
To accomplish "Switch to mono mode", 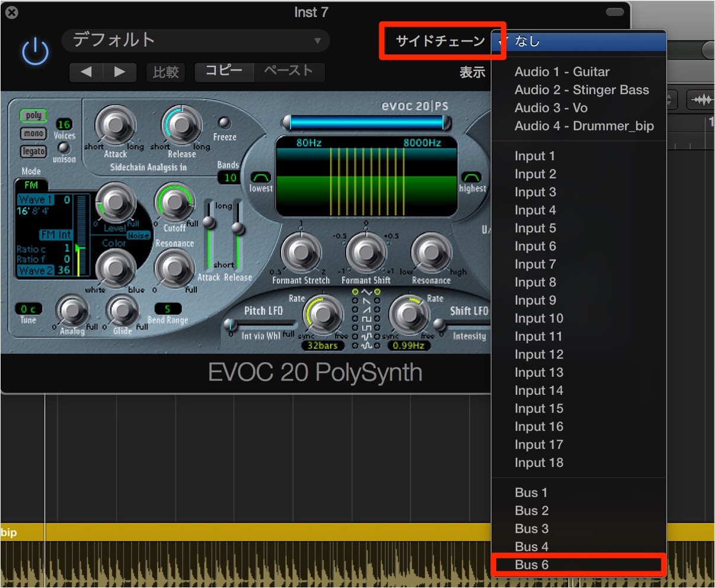I will (33, 133).
